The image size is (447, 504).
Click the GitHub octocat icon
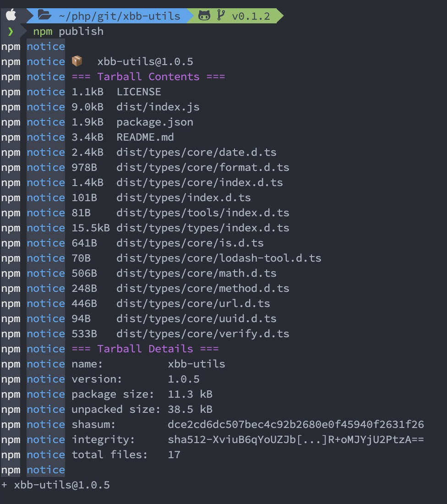204,16
